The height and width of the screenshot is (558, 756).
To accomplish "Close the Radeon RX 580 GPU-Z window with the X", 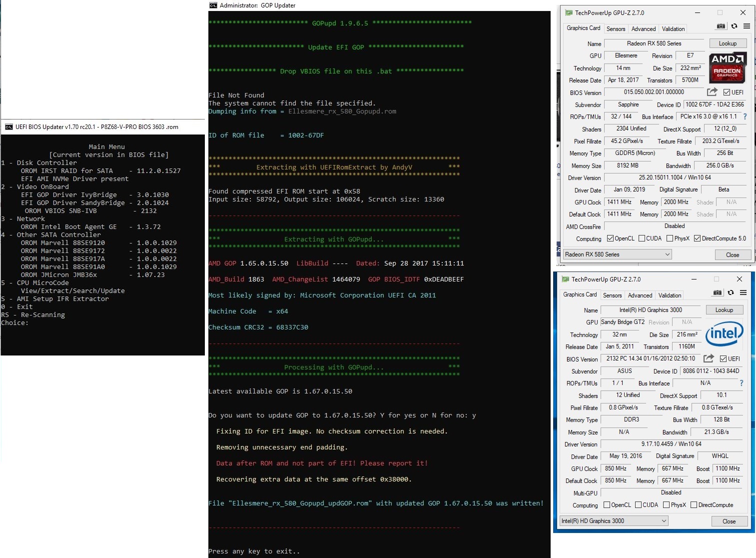I will click(x=743, y=12).
